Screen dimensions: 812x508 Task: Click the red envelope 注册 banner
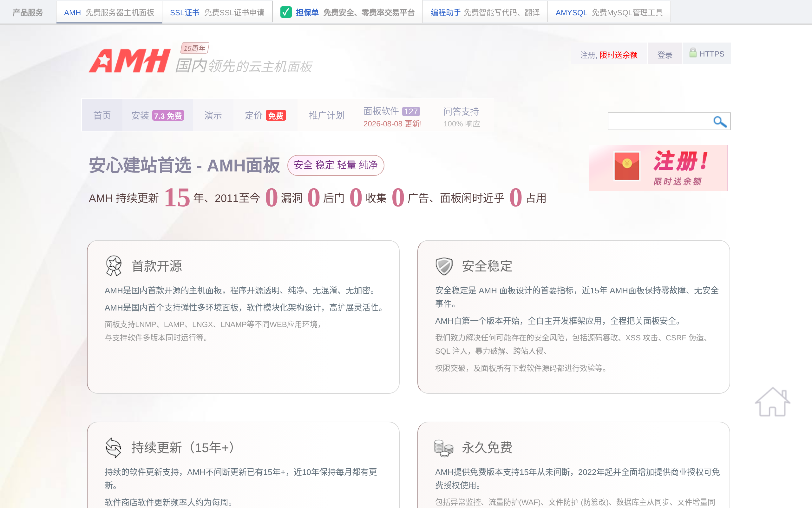point(658,168)
